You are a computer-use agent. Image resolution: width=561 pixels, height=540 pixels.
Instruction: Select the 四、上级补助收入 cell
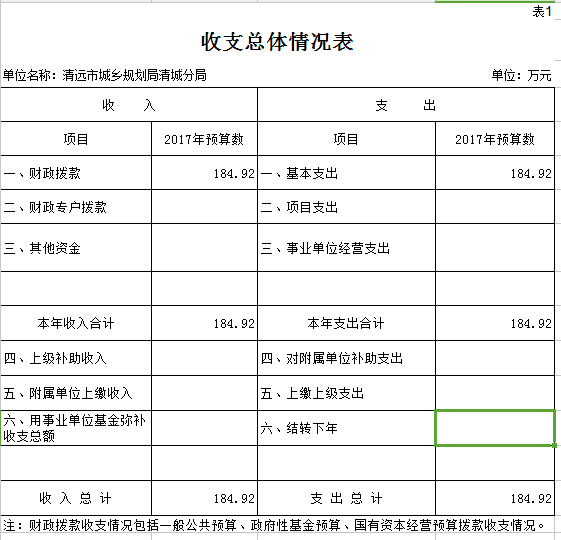tap(76, 358)
